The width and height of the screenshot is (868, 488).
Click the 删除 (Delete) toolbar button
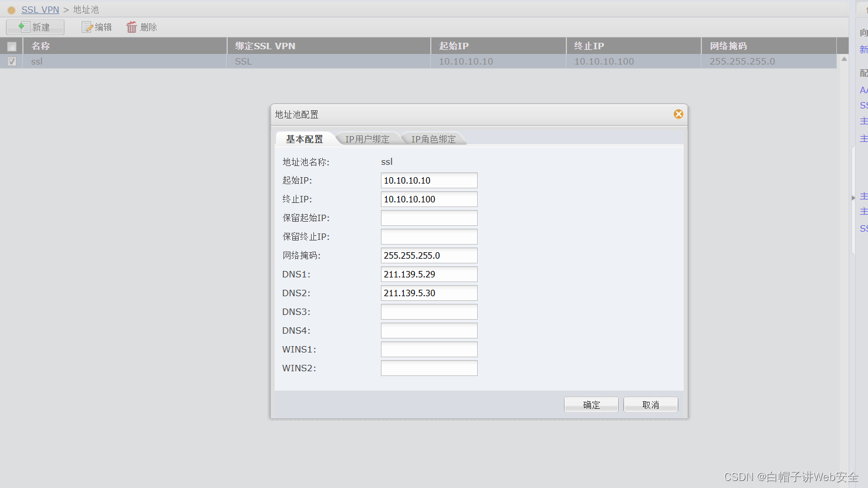pos(141,27)
